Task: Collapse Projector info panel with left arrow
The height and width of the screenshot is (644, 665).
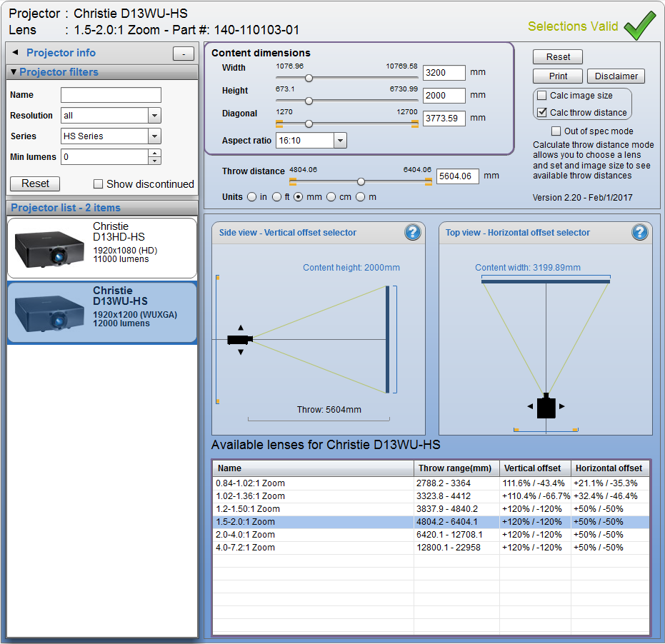Action: 15,53
